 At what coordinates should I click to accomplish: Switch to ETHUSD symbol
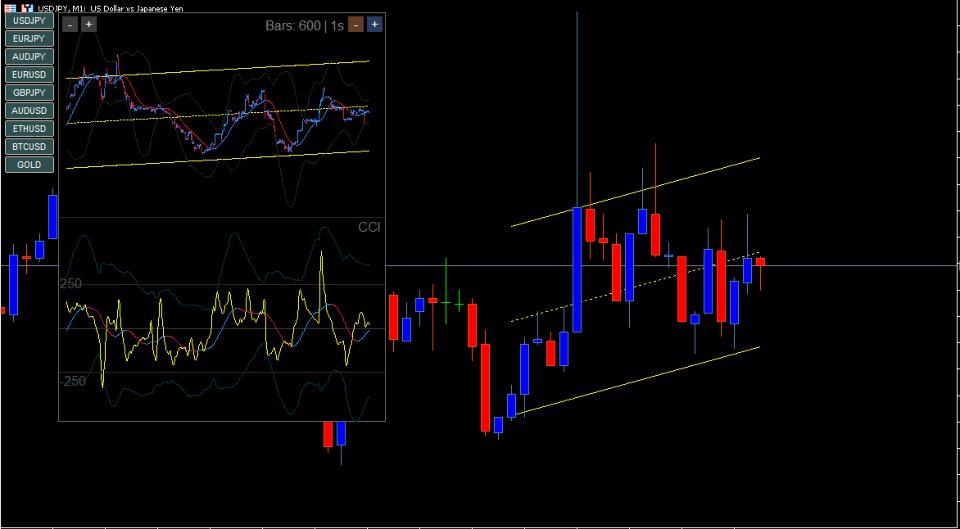click(x=29, y=129)
